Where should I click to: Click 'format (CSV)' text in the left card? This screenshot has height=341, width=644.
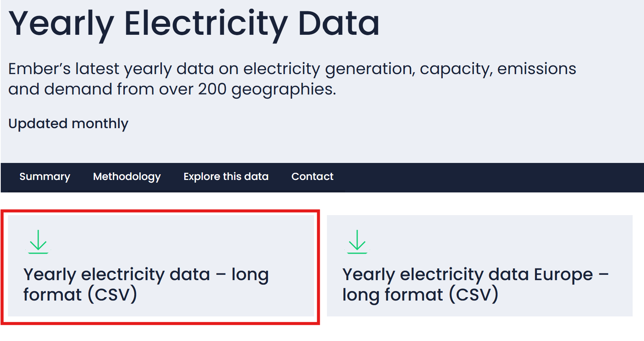[x=80, y=295]
